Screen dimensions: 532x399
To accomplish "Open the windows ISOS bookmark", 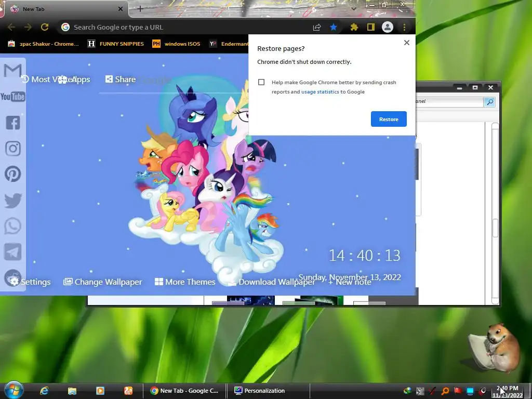I will tap(177, 44).
